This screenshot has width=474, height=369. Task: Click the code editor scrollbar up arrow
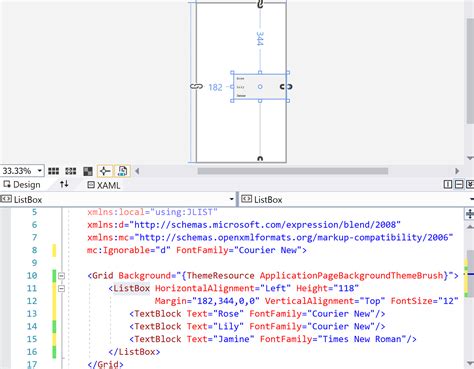point(470,227)
